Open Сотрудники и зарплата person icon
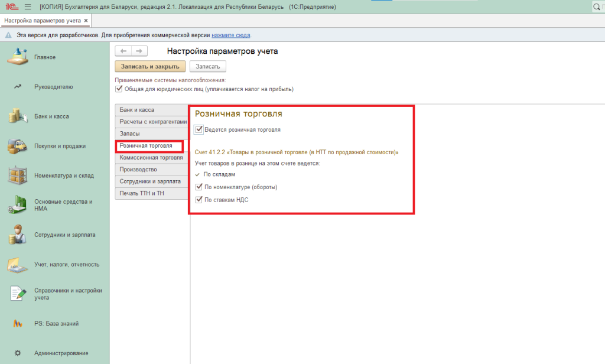 click(18, 235)
